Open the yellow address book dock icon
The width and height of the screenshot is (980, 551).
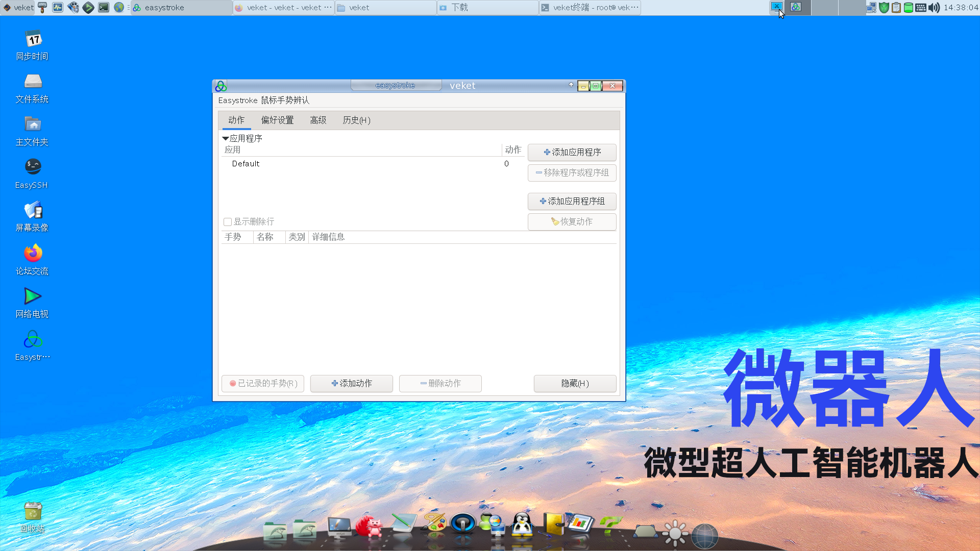pos(553,524)
